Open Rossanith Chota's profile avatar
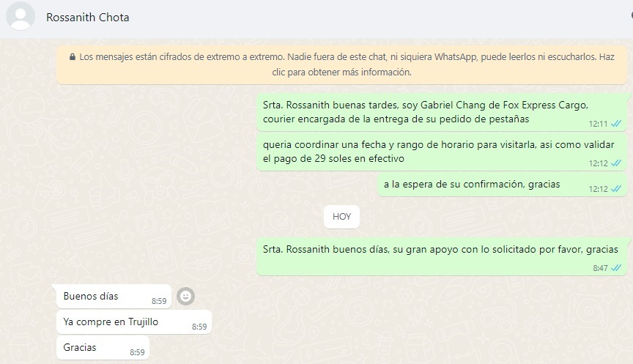The image size is (633, 364). point(21,17)
